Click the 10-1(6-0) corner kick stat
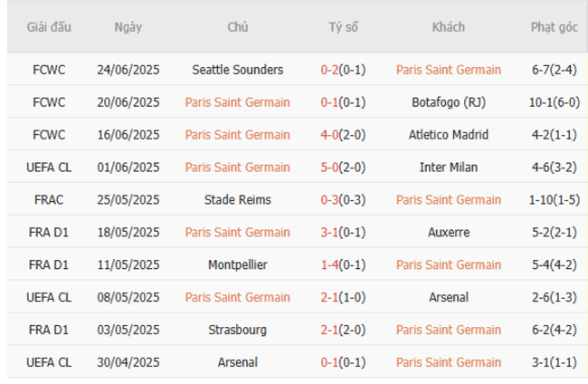Screen dimensions: 588x384 (554, 102)
